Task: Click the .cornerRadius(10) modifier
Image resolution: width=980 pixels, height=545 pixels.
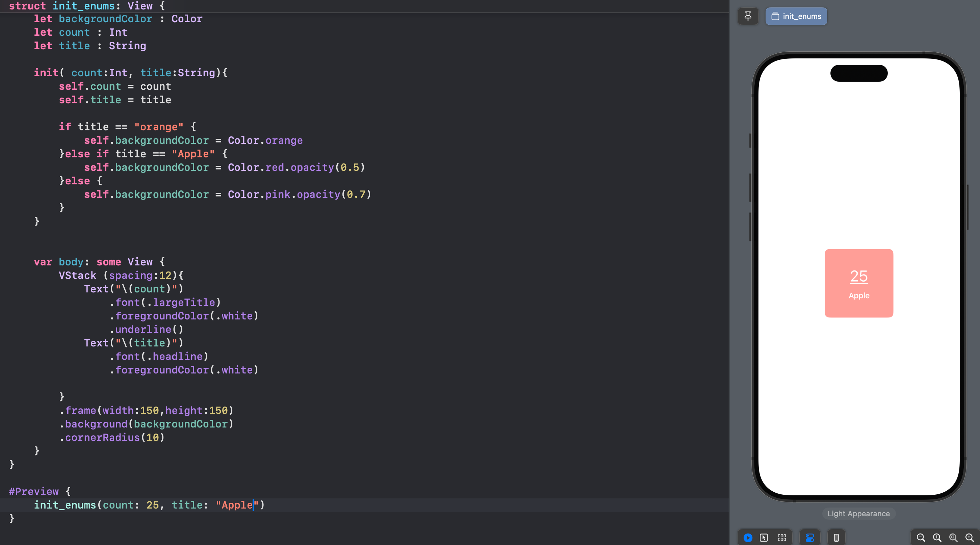Action: coord(112,437)
